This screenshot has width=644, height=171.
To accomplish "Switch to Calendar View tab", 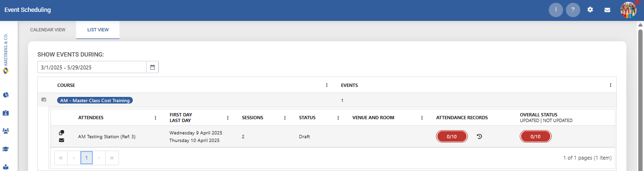I will pyautogui.click(x=48, y=29).
